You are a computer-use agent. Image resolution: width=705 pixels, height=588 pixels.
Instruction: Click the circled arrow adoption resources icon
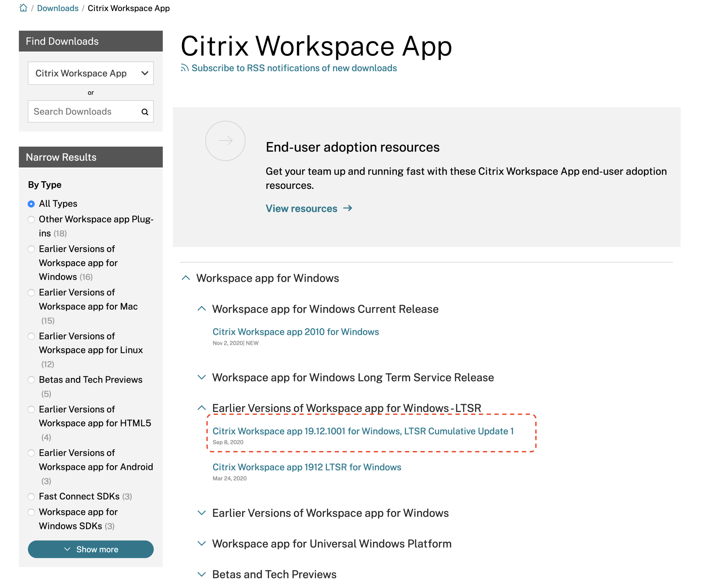[x=225, y=141]
